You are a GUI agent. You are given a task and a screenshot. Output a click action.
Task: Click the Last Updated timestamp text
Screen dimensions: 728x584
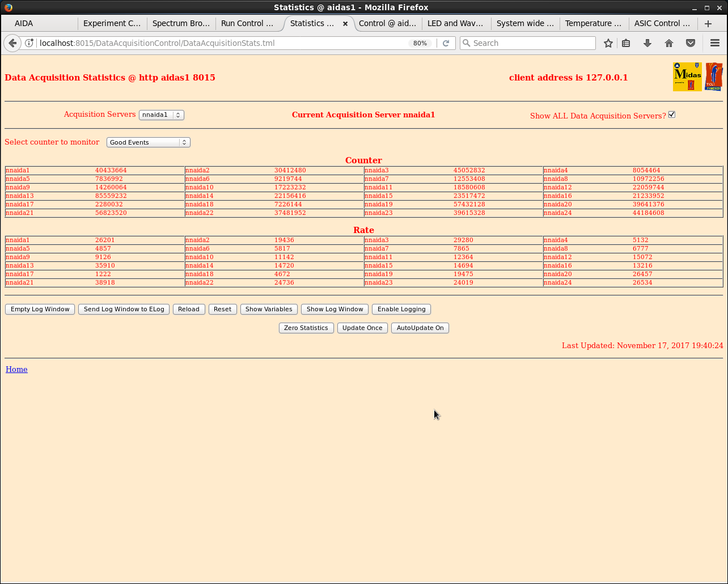click(642, 345)
